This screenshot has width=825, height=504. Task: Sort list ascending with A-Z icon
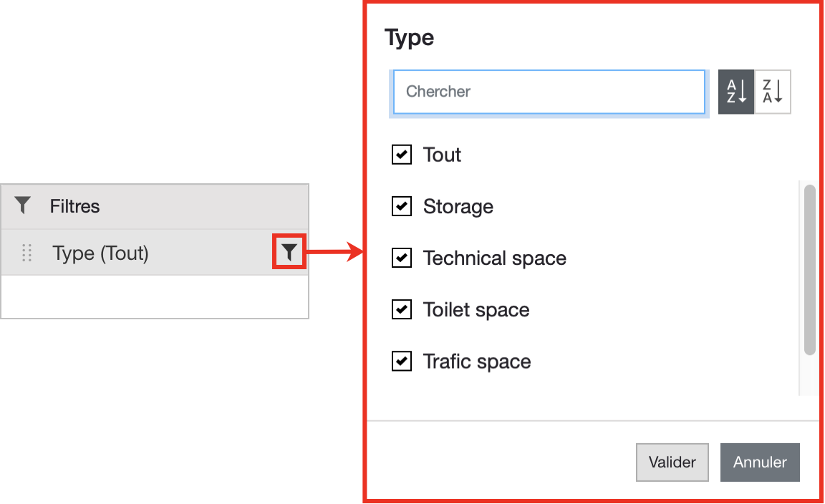(736, 92)
